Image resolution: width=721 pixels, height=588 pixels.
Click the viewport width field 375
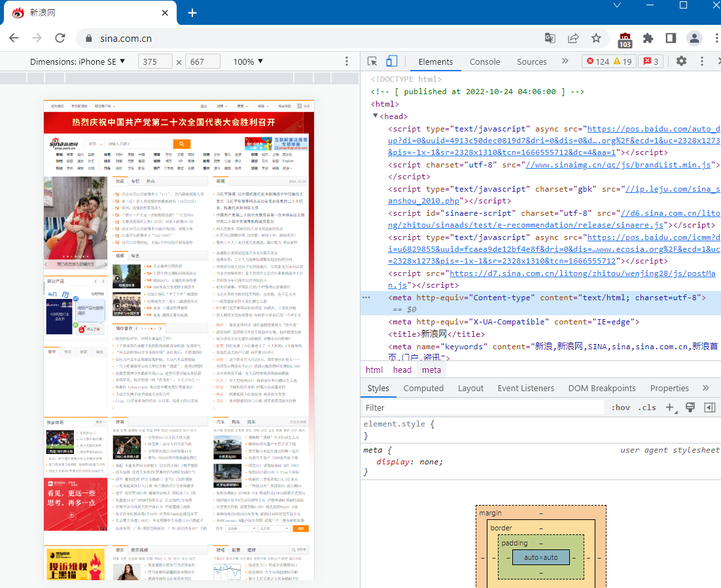(x=155, y=61)
